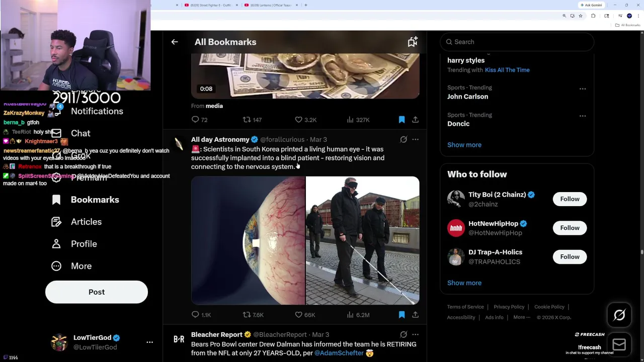The width and height of the screenshot is (644, 362).
Task: Open the Cookie Policy link
Action: (x=549, y=307)
